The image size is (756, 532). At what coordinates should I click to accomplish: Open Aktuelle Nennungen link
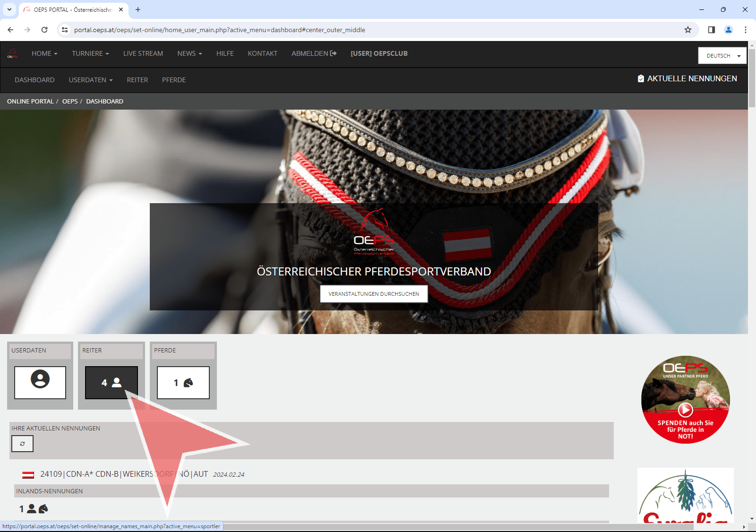687,78
